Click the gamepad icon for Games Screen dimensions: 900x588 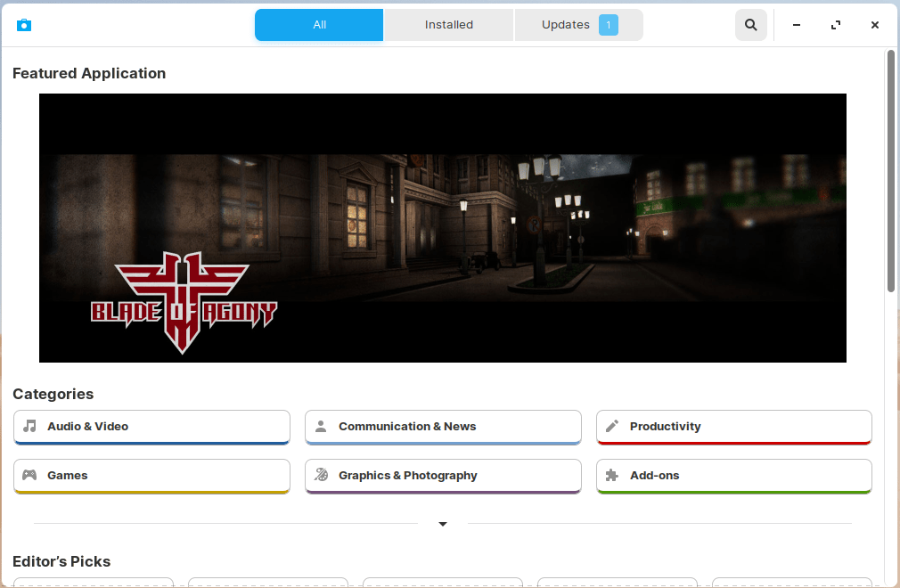[30, 475]
